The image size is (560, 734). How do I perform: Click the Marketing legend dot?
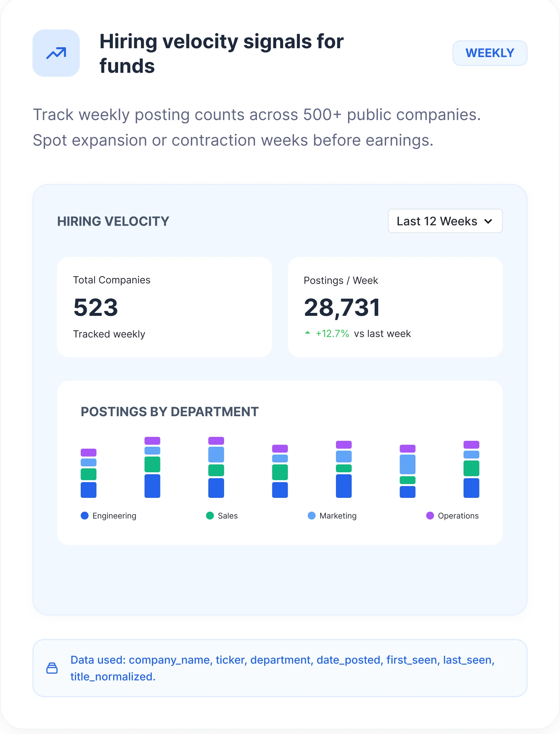(312, 516)
